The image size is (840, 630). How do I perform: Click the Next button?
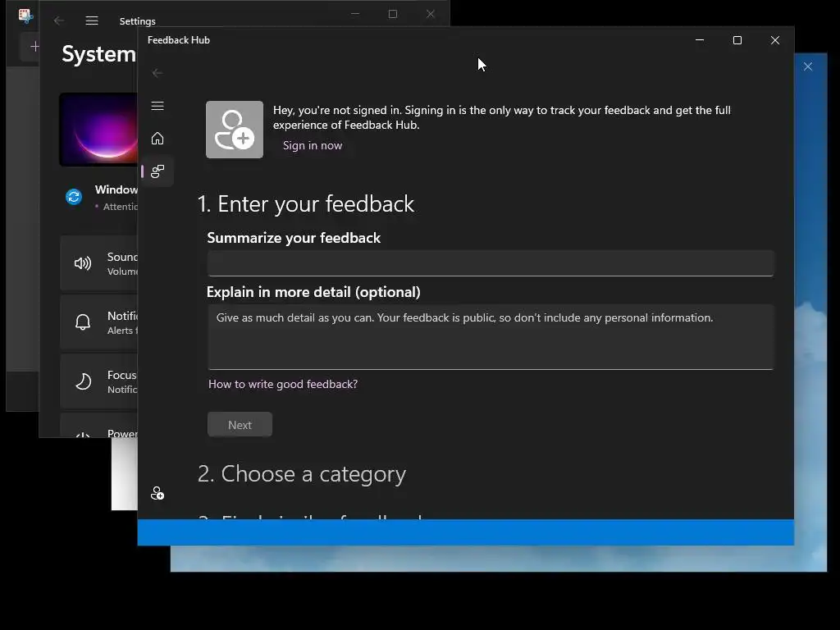pos(240,425)
